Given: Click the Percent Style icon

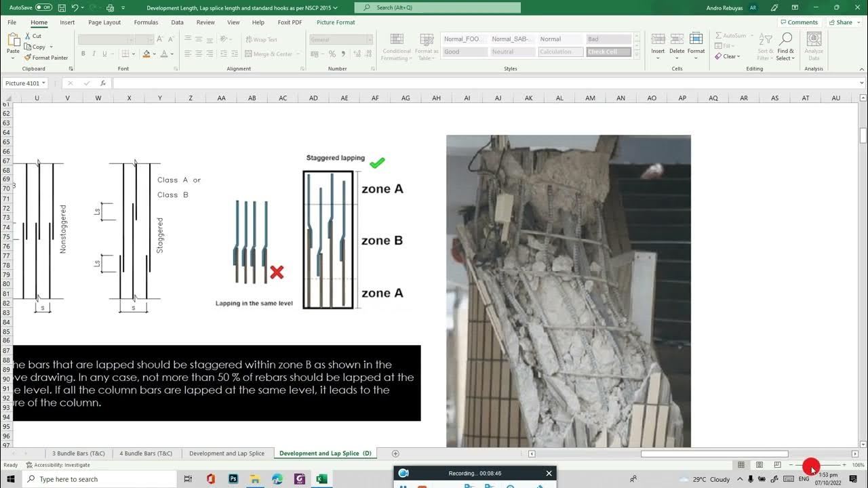Looking at the screenshot, I should click(x=332, y=54).
